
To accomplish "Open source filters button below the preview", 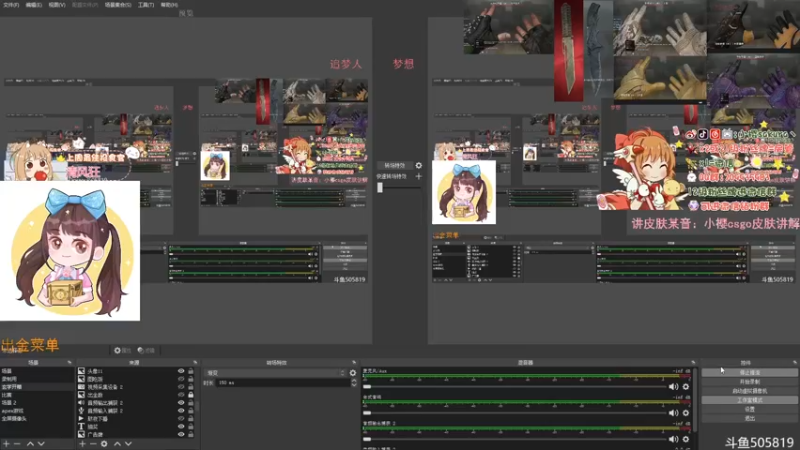I will pyautogui.click(x=146, y=351).
